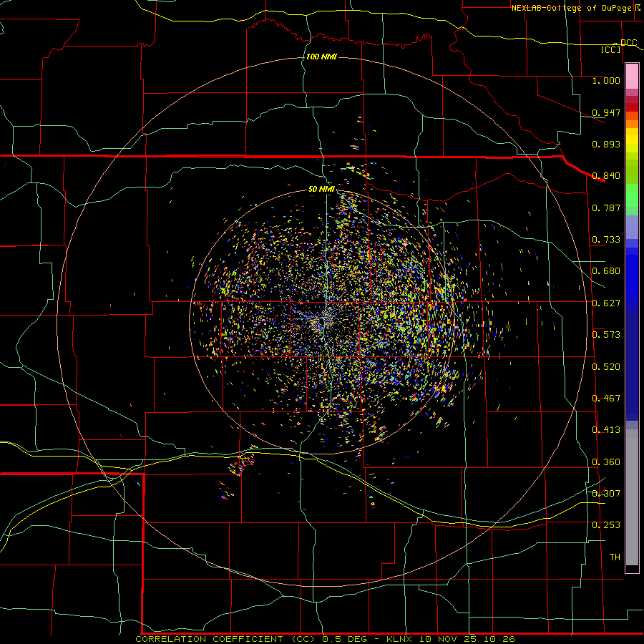Select the 0.627 scale value
This screenshot has width=644, height=644.
(606, 303)
